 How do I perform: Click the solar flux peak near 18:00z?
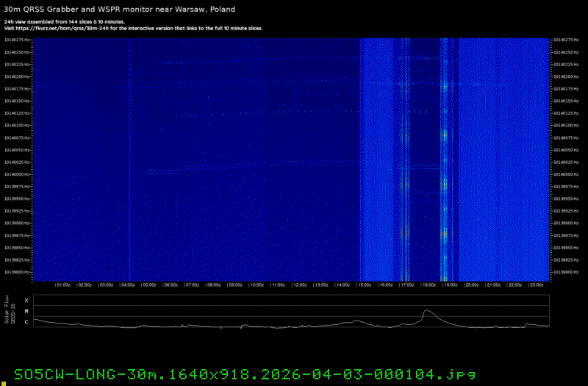pos(426,312)
